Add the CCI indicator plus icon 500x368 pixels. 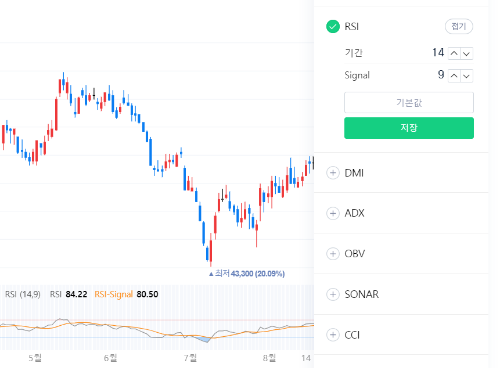333,335
